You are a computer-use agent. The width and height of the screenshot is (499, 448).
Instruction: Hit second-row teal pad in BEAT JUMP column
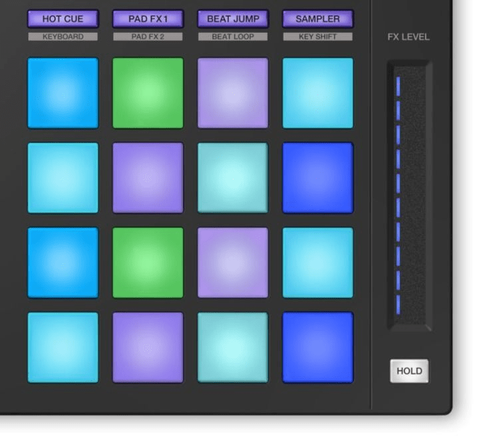pos(233,177)
